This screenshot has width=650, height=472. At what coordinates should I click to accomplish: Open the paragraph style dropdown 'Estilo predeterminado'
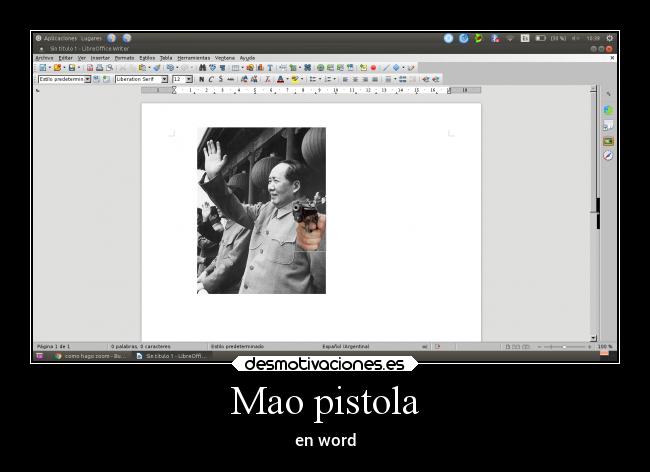click(x=87, y=79)
